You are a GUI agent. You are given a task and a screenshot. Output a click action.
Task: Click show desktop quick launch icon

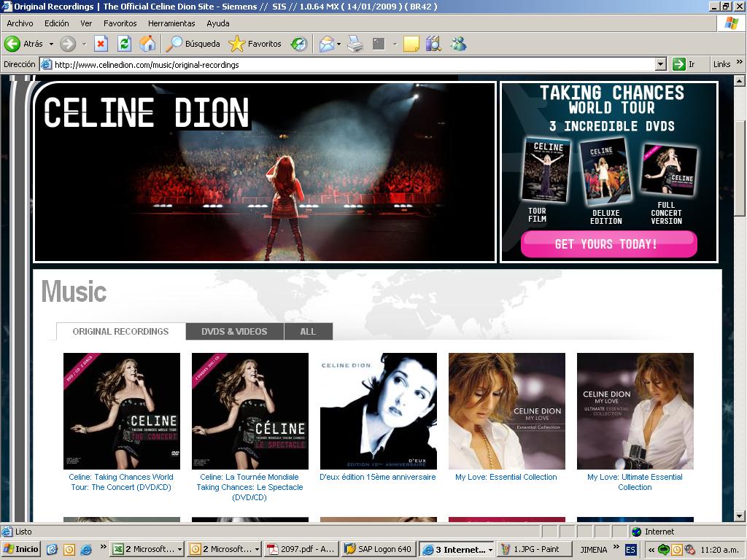click(x=52, y=549)
